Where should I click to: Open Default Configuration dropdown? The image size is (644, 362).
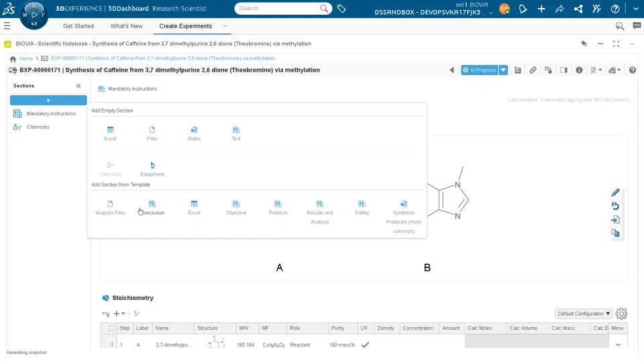[583, 314]
